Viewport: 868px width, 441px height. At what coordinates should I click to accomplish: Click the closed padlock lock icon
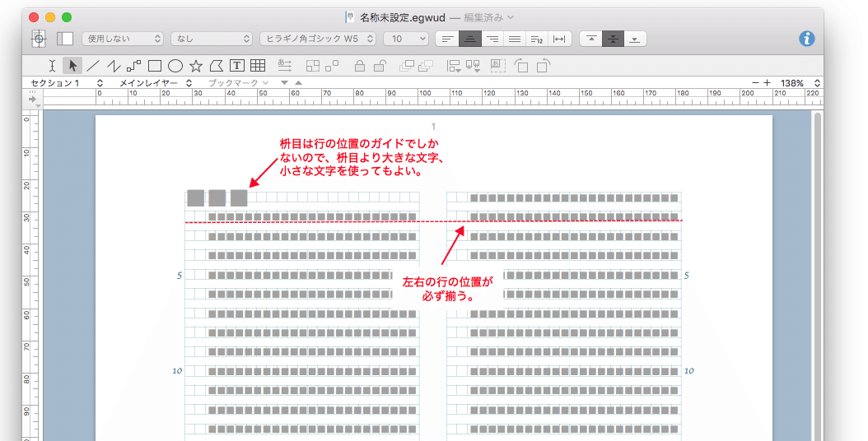coord(360,66)
